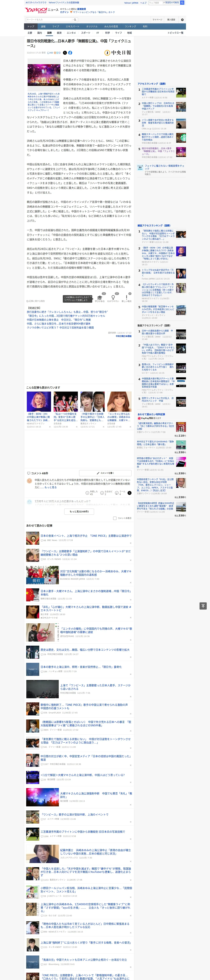The width and height of the screenshot is (210, 980).
Task: Open 中央日報日本語版 source link
Action: coord(123,336)
